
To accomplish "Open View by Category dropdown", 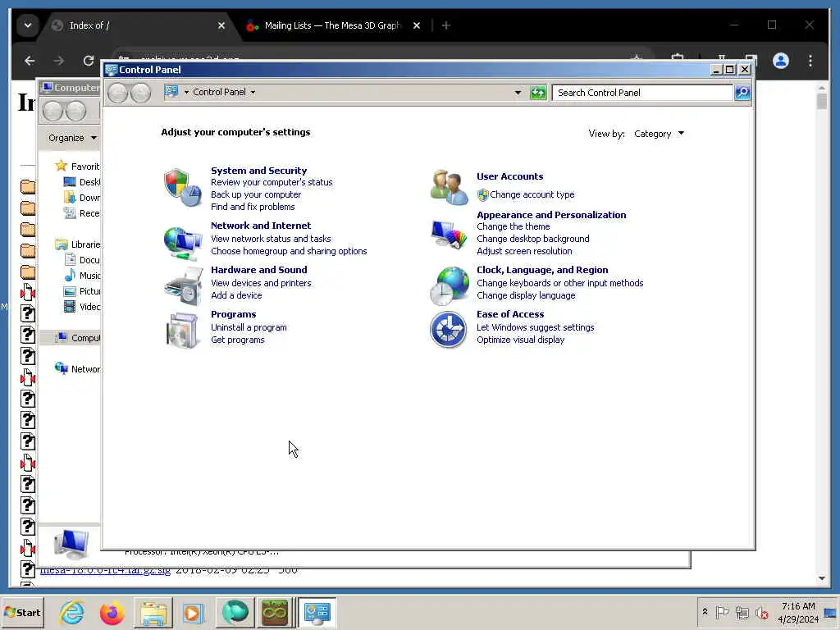I will coord(659,134).
